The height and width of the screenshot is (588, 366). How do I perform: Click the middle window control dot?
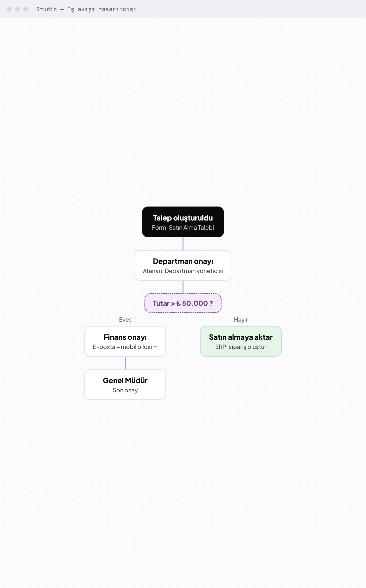pos(17,9)
